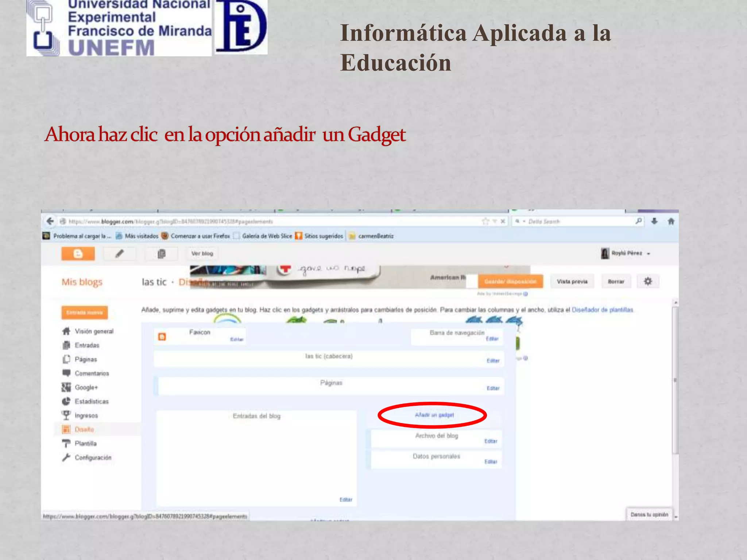This screenshot has height=560, width=747.
Task: Click the browser home icon
Action: pos(671,221)
